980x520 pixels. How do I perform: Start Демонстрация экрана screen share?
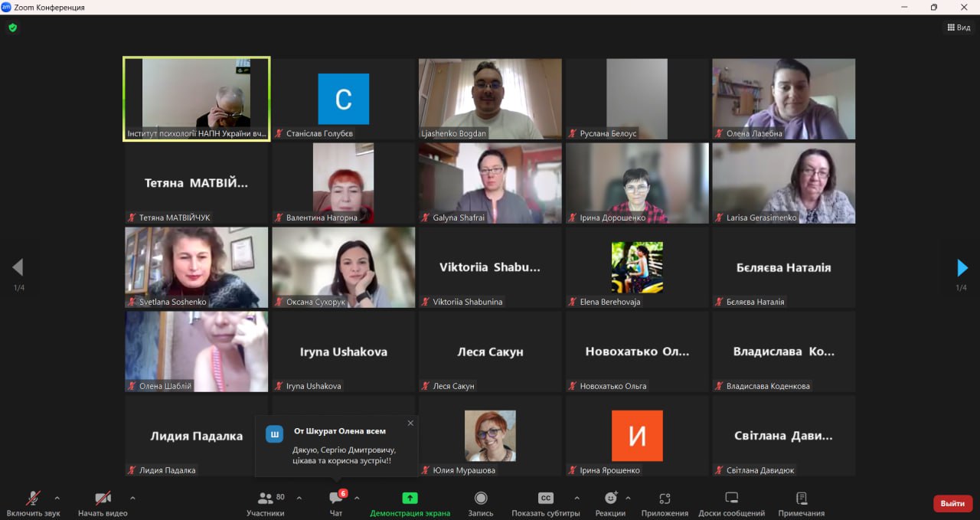410,502
